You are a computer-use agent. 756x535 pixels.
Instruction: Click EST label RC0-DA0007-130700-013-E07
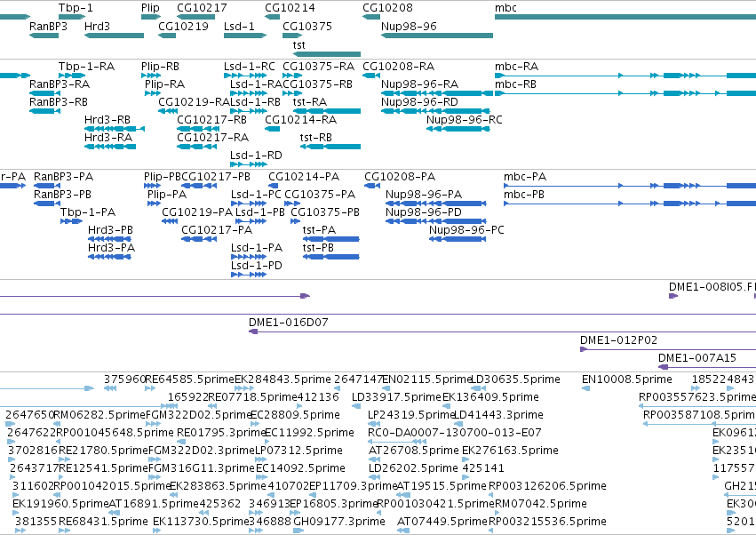[455, 433]
